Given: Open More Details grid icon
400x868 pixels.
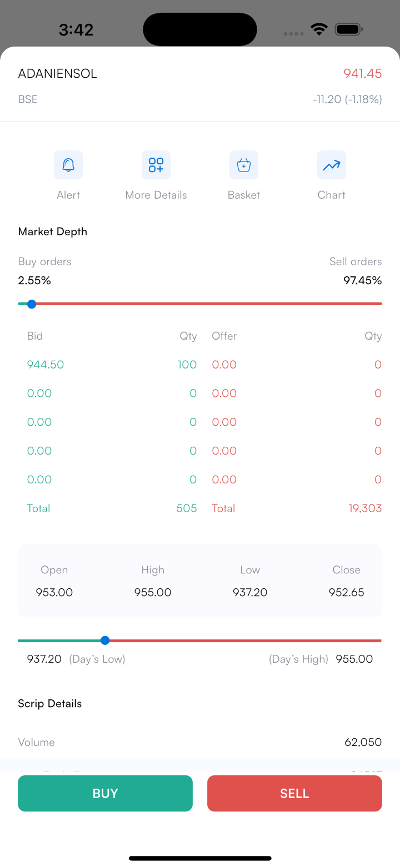Looking at the screenshot, I should [x=156, y=165].
